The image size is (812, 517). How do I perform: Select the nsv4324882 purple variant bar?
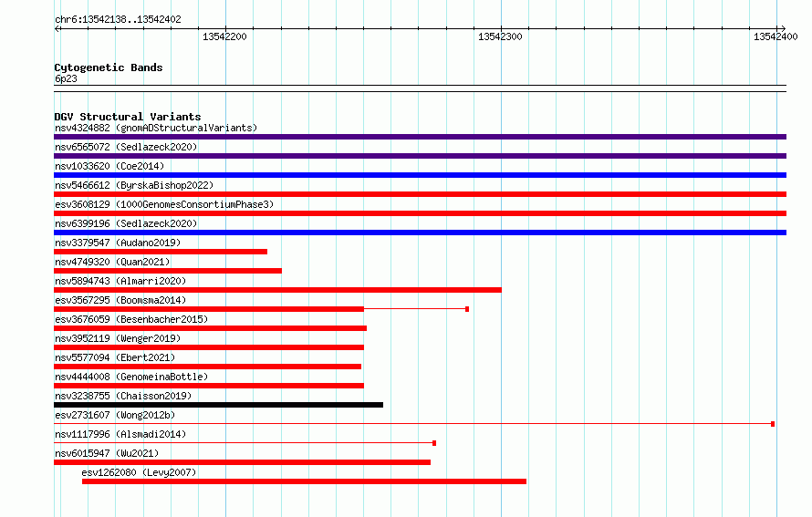(420, 137)
